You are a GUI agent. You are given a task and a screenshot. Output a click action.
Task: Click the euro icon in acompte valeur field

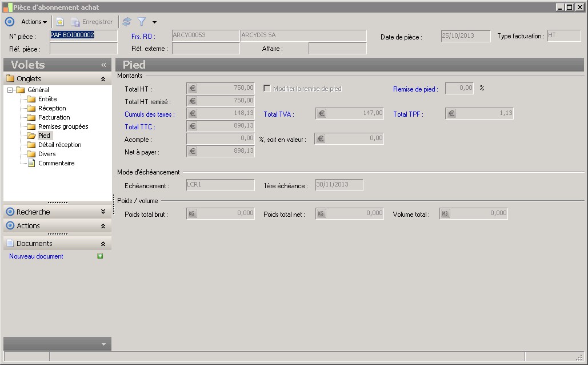click(x=321, y=138)
